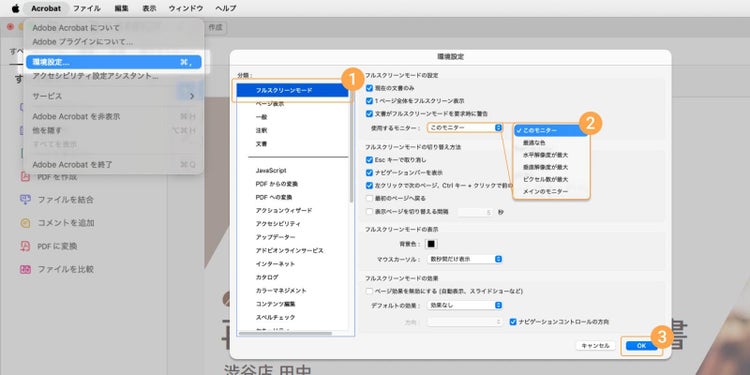Open the マウスカーソル dropdown
The height and width of the screenshot is (375, 750).
[x=464, y=259]
